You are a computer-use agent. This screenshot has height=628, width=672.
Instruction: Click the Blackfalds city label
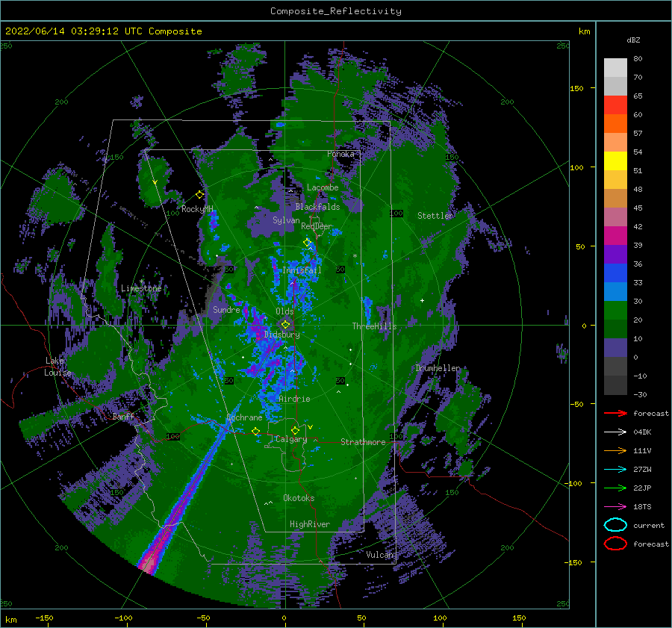[317, 207]
